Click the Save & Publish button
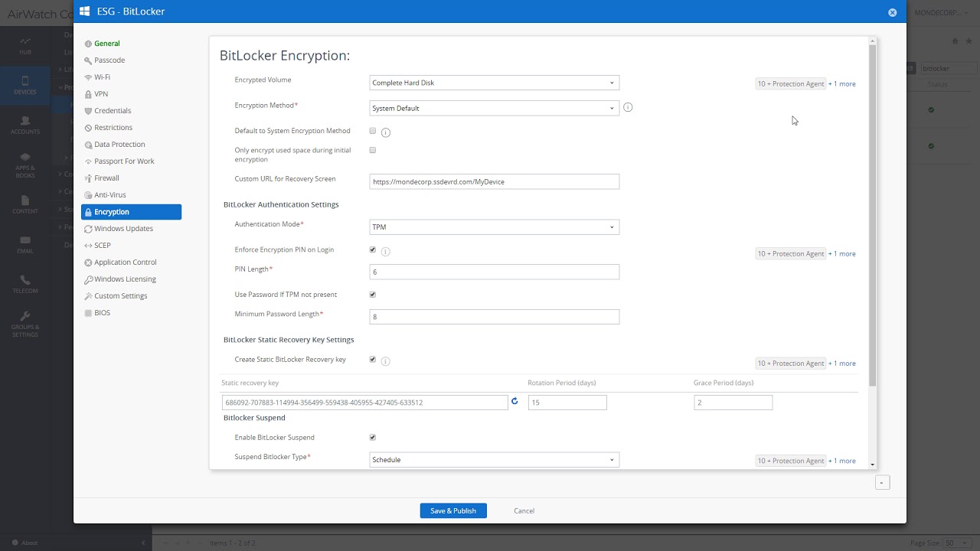This screenshot has width=980, height=551. [453, 510]
